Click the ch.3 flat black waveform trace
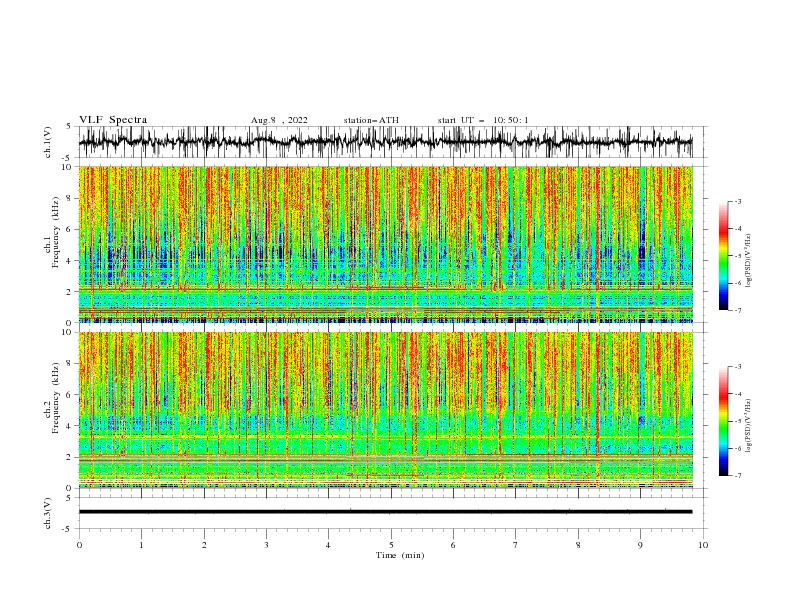 [x=385, y=512]
